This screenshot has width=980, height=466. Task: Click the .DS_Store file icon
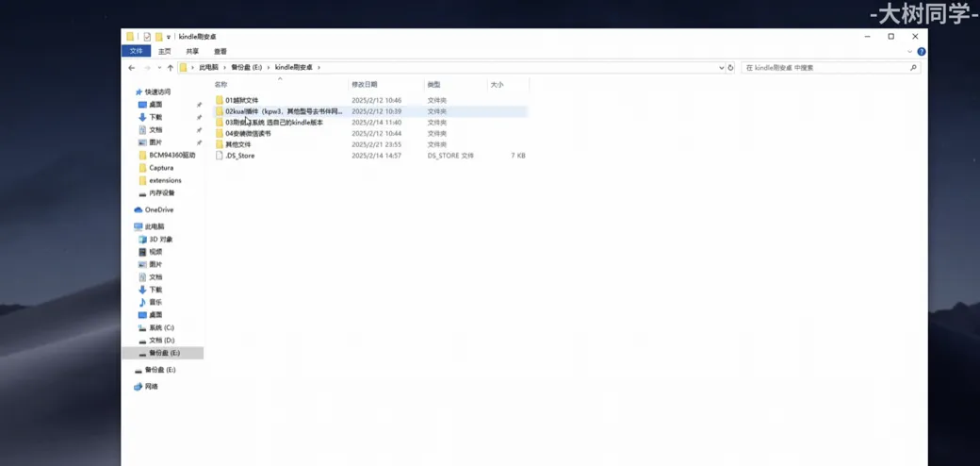pyautogui.click(x=220, y=156)
